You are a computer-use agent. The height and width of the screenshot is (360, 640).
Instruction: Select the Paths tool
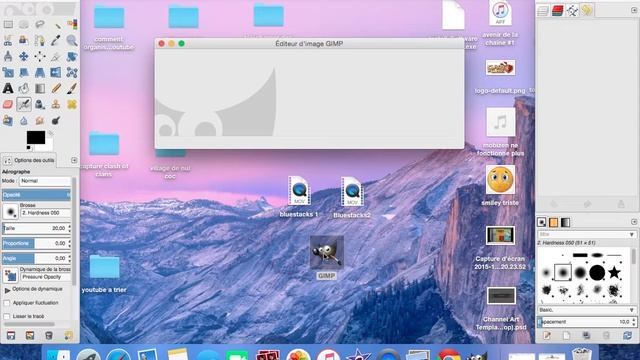[40, 40]
